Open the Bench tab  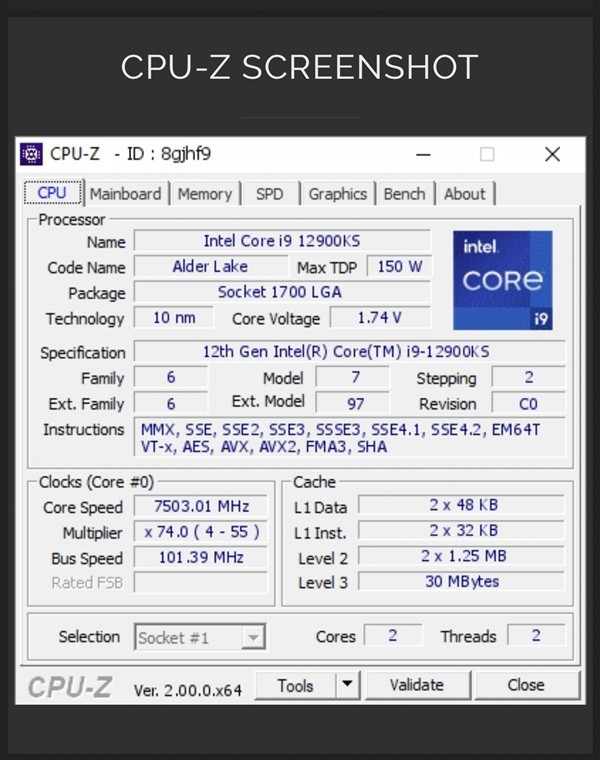click(x=404, y=194)
